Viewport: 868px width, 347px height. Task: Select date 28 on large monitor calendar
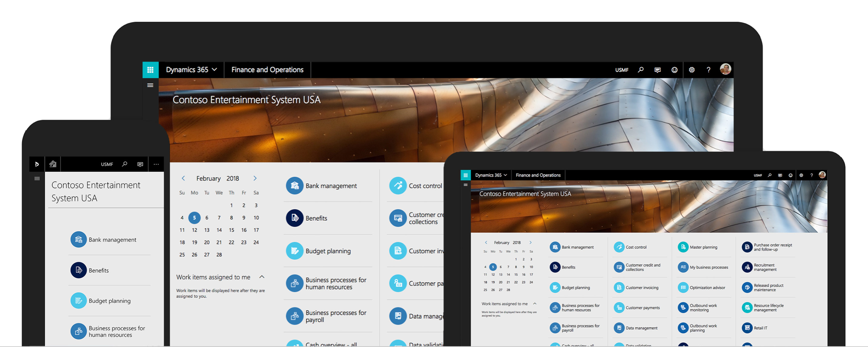click(x=219, y=255)
